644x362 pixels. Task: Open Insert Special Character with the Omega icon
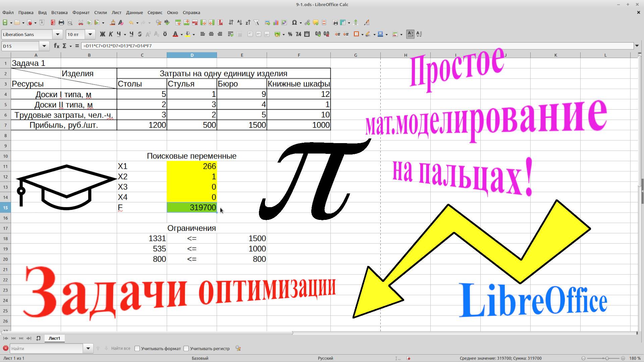294,22
